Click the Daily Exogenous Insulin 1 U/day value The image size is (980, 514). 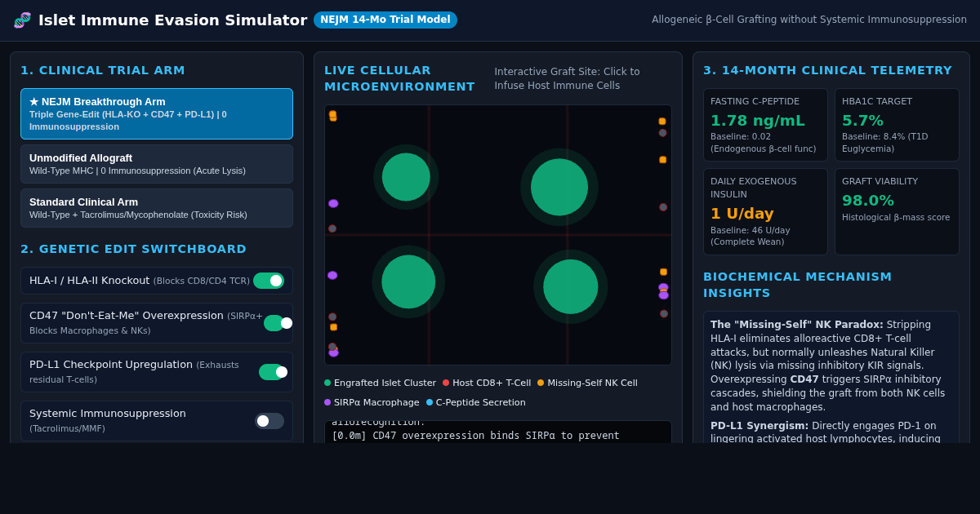(x=742, y=214)
